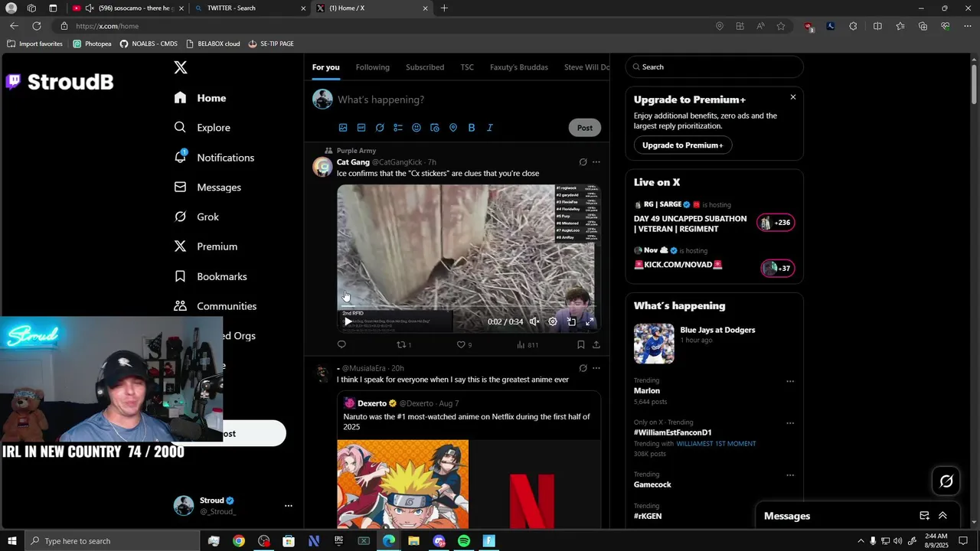Screen dimensions: 980x551
Task: Open the uBlock Origin extension icon
Action: [808, 26]
